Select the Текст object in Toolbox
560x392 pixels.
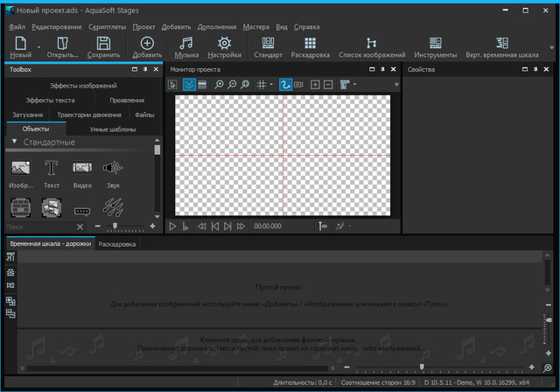coord(52,169)
